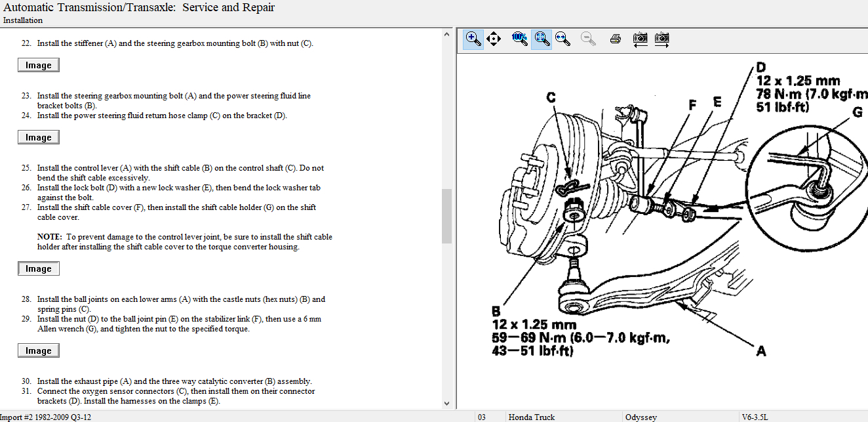Click step 22 text 'Install the stiffener (A)'

tap(77, 43)
